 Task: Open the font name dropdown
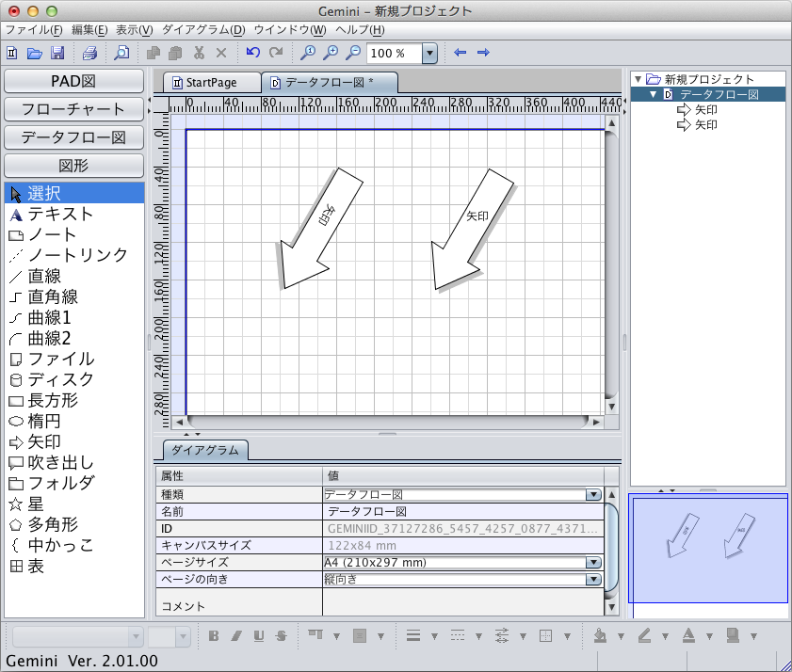[136, 636]
